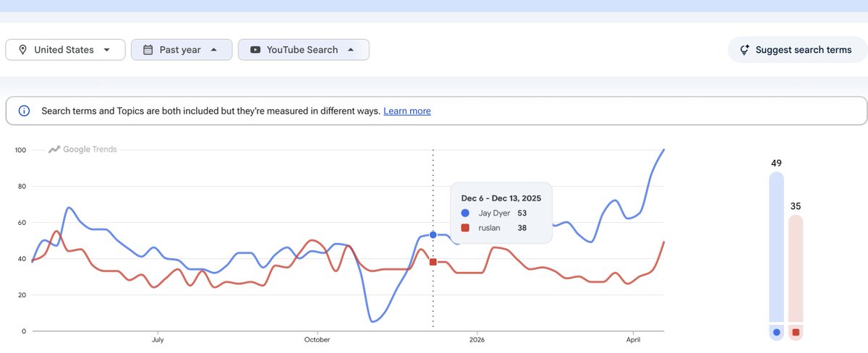Click the 100 value on the vertical axis
Viewport: 868px width, 353px height.
20,150
